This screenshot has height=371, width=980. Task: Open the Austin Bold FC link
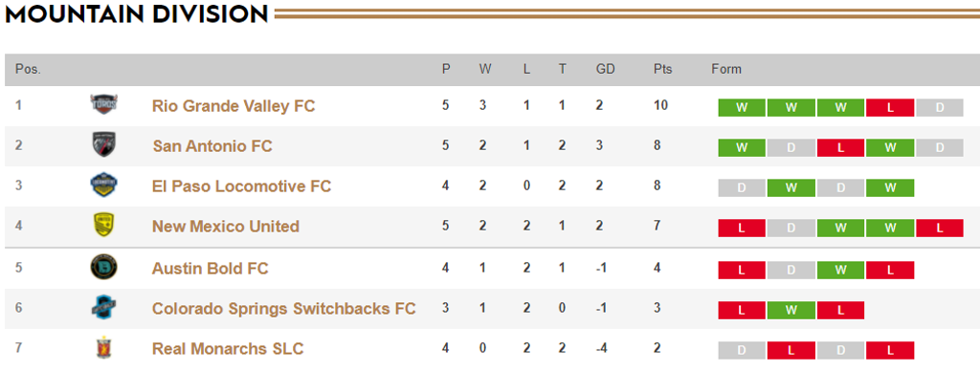[210, 269]
